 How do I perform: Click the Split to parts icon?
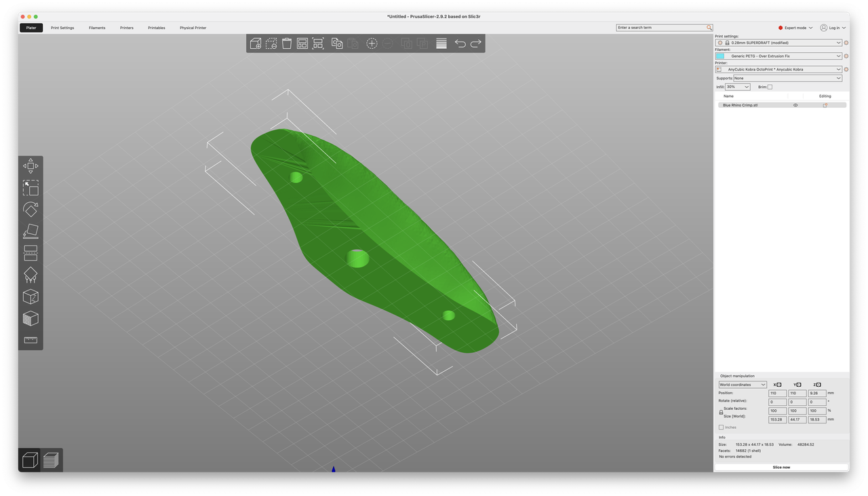tap(422, 43)
